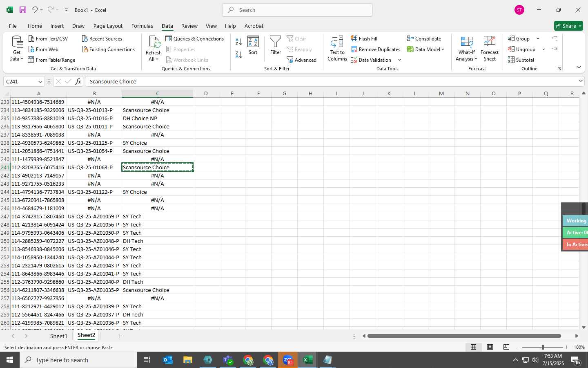
Task: Click zoom level 100%
Action: point(579,347)
